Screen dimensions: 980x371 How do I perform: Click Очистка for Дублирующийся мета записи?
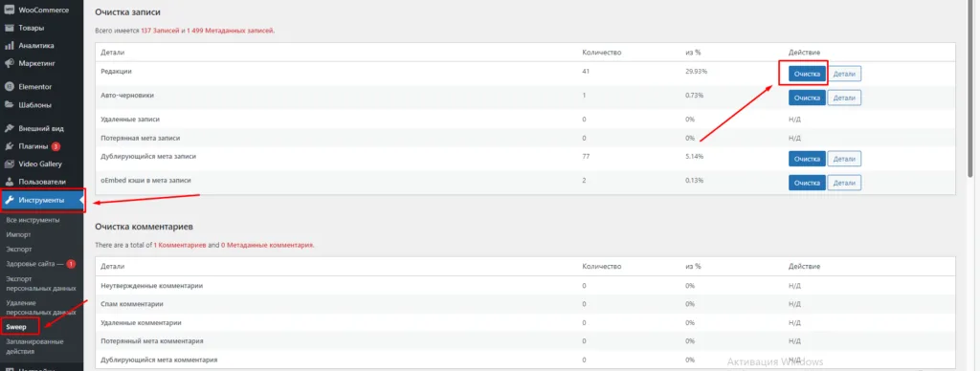click(807, 159)
